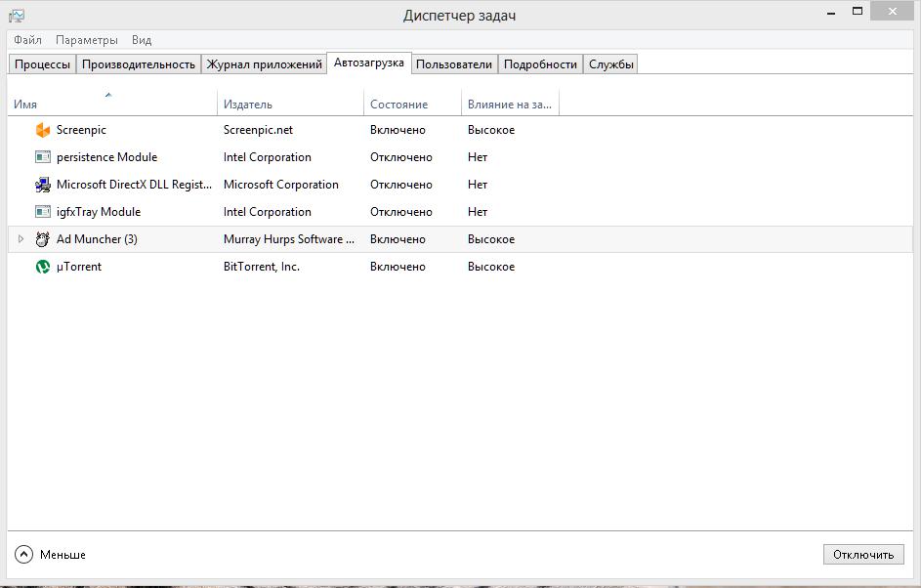Collapse view with the Меньше arrow icon

point(23,555)
